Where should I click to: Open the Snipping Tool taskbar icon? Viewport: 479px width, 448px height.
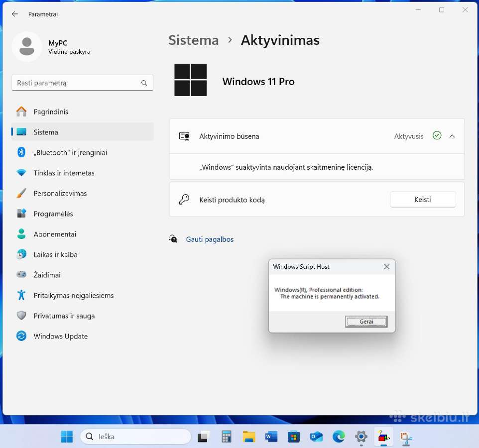pos(406,439)
